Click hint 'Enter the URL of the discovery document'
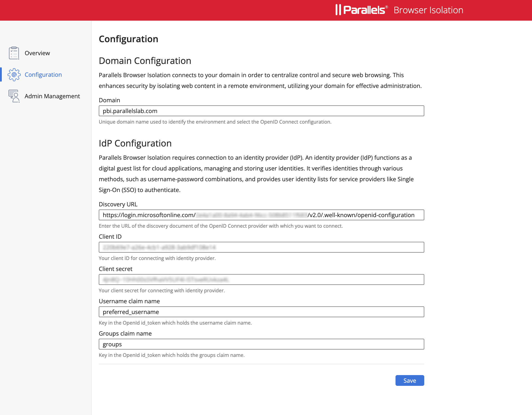532x415 pixels. [221, 226]
